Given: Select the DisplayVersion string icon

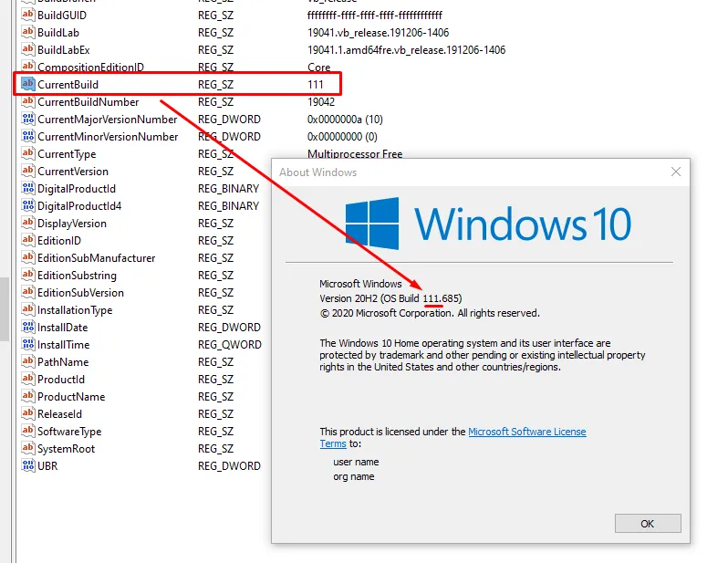Looking at the screenshot, I should click(x=28, y=223).
